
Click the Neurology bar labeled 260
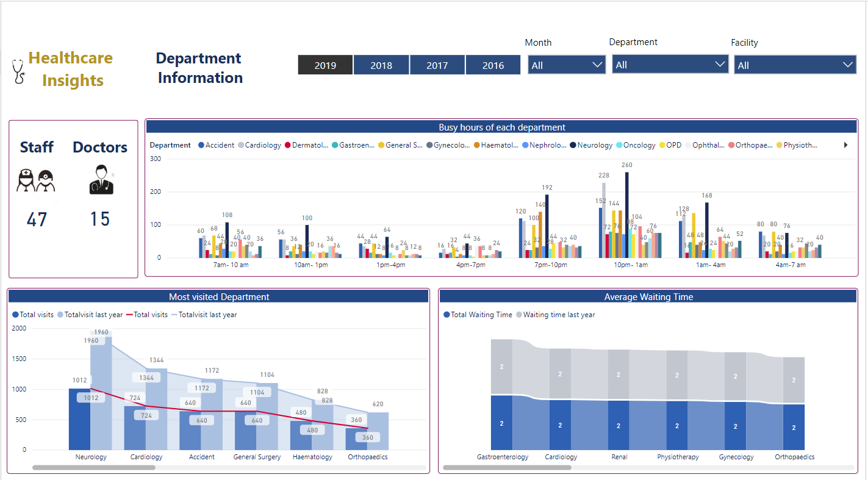[x=626, y=215]
